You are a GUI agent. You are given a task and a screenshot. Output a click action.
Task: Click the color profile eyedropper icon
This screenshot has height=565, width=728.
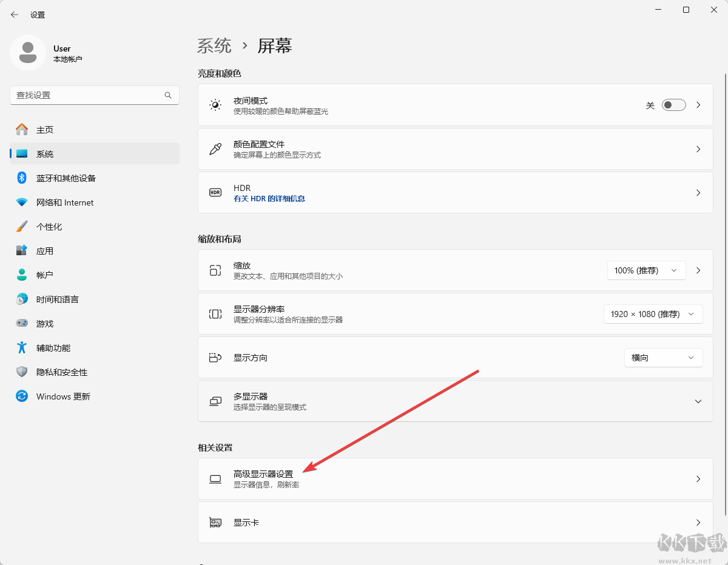tap(215, 149)
